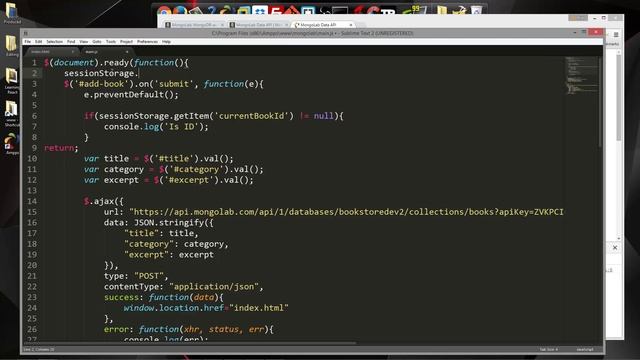This screenshot has height=360, width=640.
Task: Open the dark terminal window icon in dock
Action: tap(340, 11)
